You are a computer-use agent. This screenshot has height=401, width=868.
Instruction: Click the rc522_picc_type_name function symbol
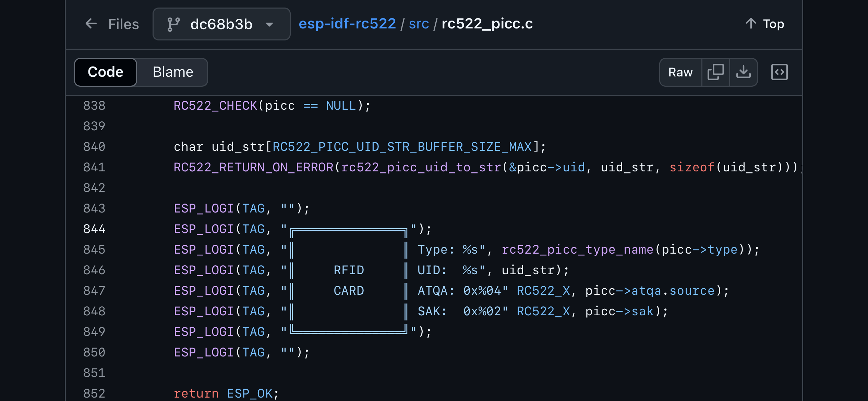click(x=577, y=250)
